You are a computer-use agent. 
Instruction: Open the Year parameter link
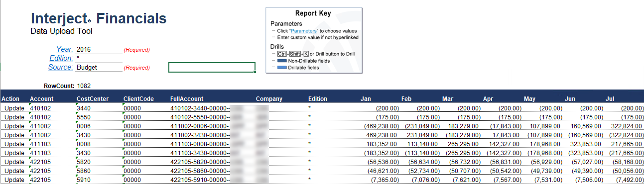(x=65, y=49)
